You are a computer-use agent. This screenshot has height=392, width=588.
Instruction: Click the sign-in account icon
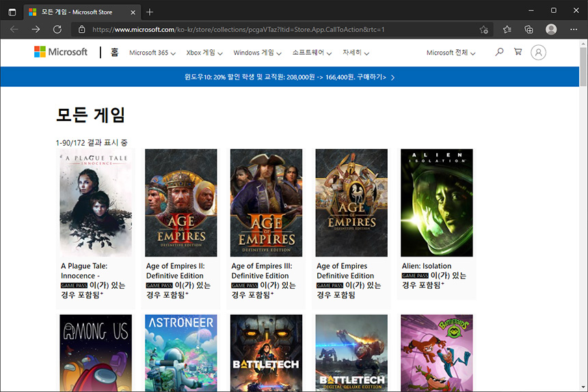(x=538, y=53)
